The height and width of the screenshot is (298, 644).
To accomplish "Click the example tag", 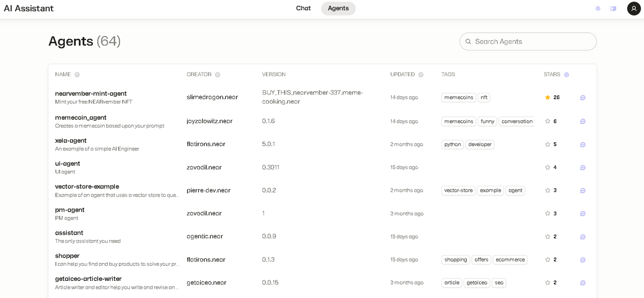I will click(491, 191).
